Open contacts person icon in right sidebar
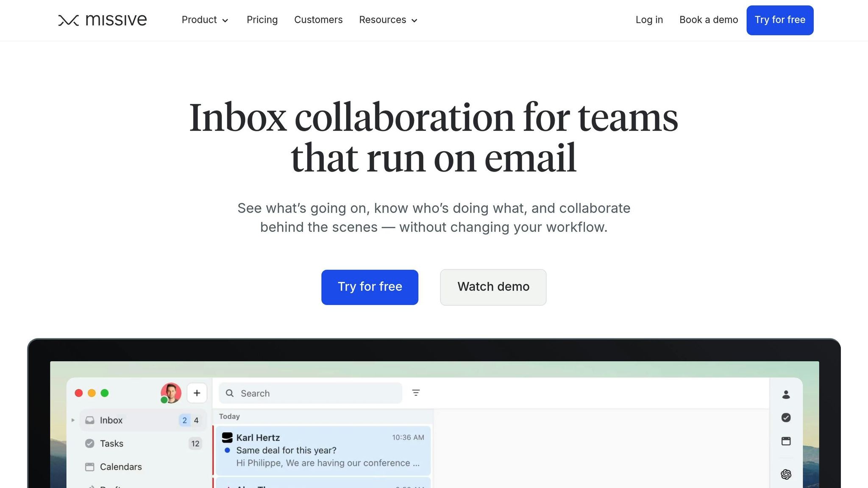868x488 pixels. pos(786,394)
